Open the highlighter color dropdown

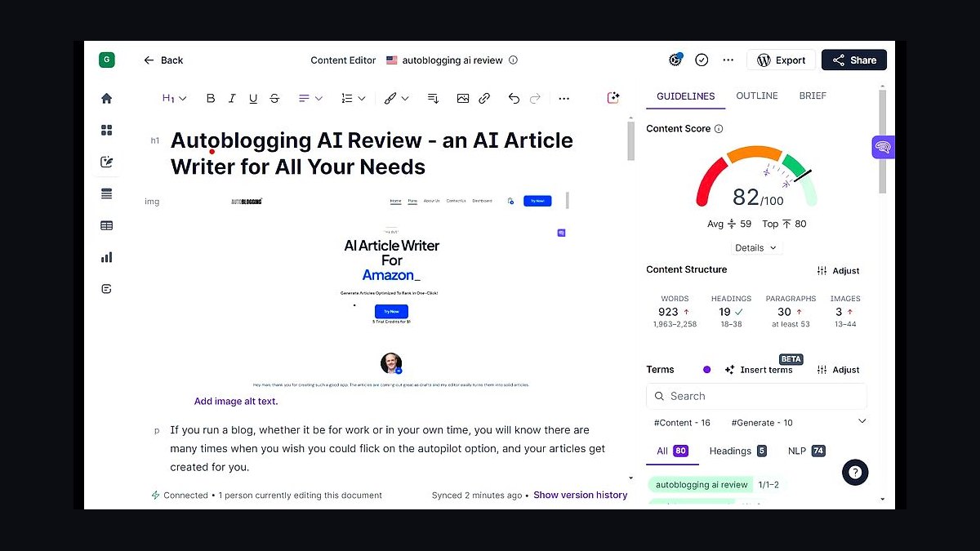pyautogui.click(x=396, y=98)
